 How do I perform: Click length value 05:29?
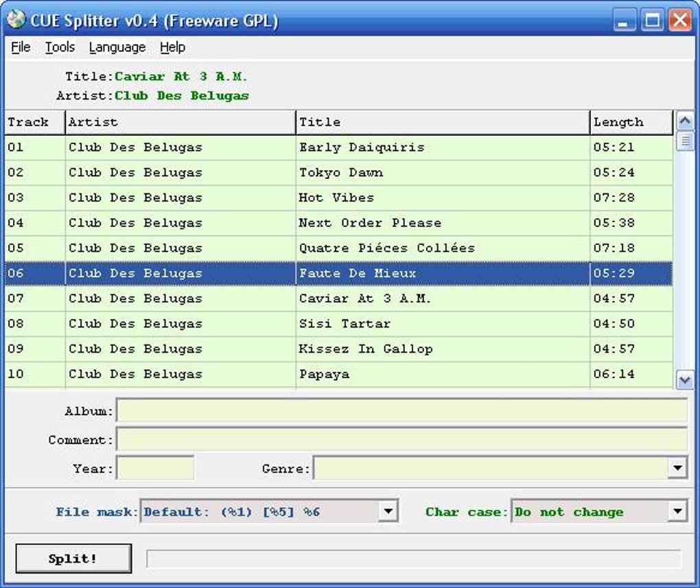point(614,273)
